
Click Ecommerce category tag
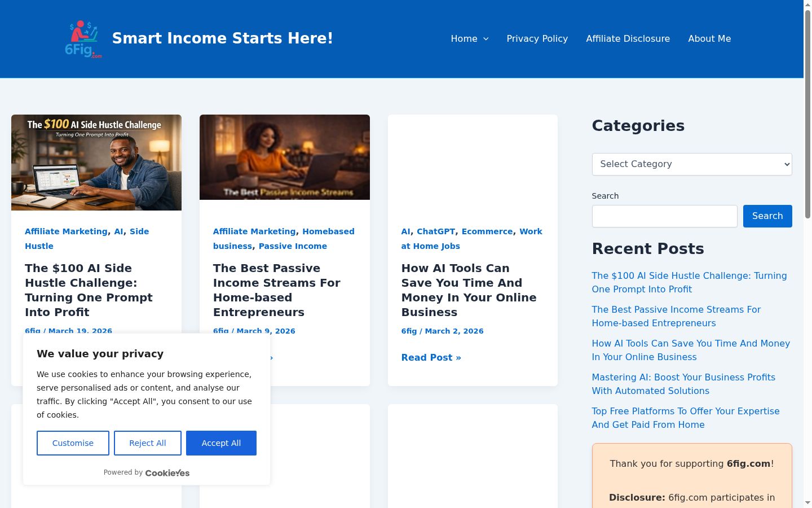click(487, 231)
